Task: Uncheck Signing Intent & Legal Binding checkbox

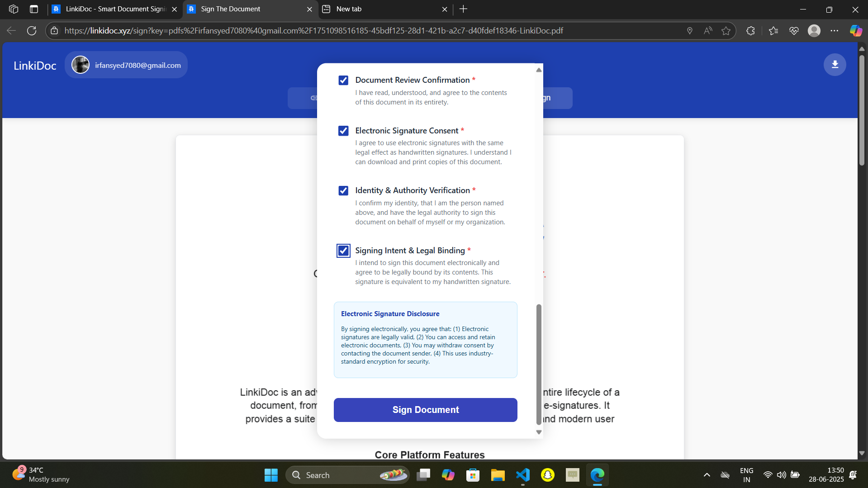Action: (x=343, y=251)
